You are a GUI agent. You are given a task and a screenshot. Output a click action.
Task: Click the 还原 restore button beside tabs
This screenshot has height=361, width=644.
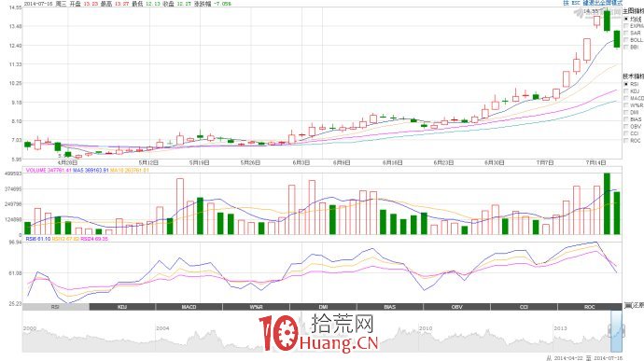634,306
